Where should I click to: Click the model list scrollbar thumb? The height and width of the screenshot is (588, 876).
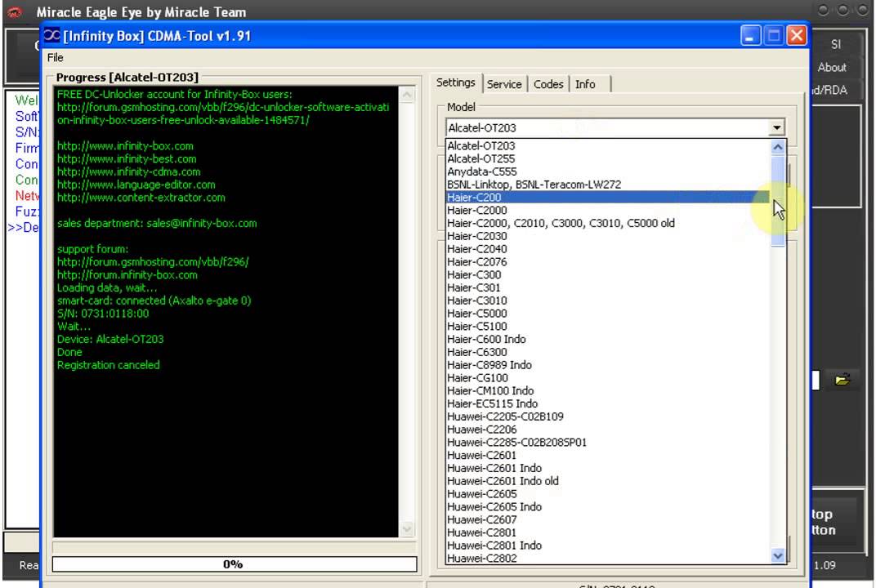point(777,201)
